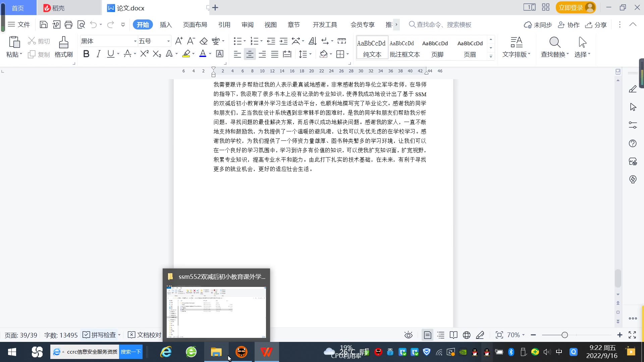The height and width of the screenshot is (362, 644).
Task: Click the Bold formatting icon
Action: click(x=86, y=54)
